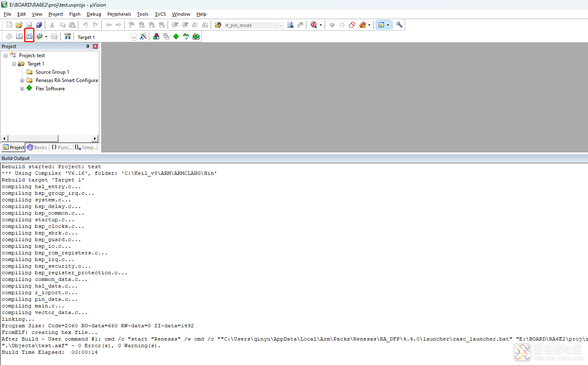Screen dimensions: 588x365
Task: Click the 'Program Size: Code=2060' output line
Action: (x=98, y=326)
